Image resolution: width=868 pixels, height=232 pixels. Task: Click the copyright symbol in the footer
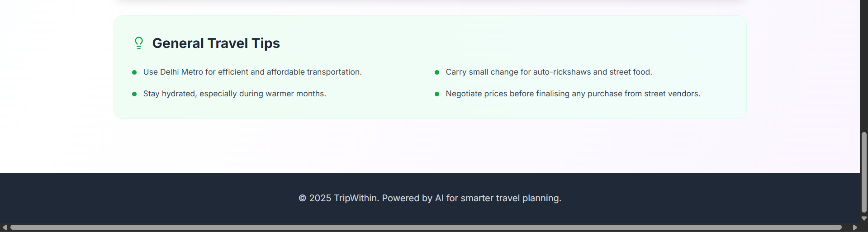coord(302,198)
